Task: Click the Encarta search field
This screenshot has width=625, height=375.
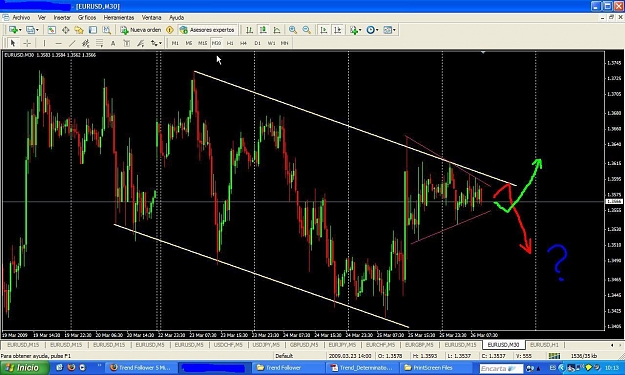Action: 501,369
